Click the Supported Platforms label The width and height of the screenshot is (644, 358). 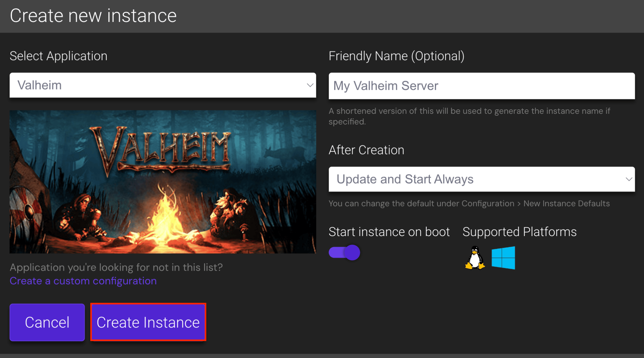pos(519,232)
